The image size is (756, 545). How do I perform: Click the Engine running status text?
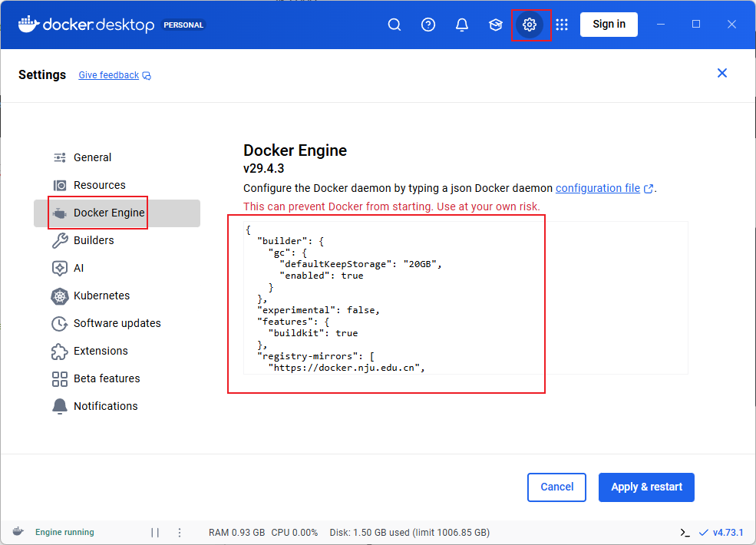(64, 533)
